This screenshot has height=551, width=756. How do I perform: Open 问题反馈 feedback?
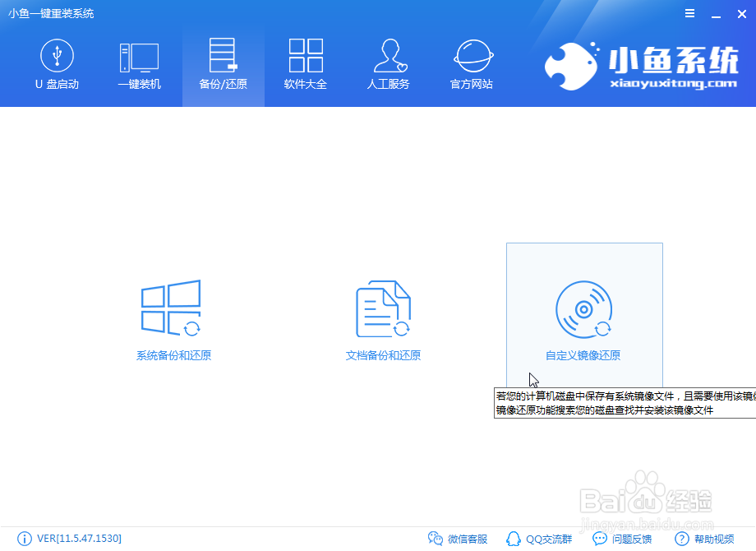[622, 539]
